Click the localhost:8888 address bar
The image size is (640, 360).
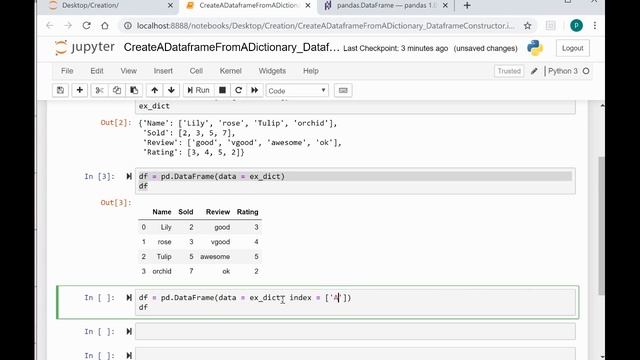(325, 26)
